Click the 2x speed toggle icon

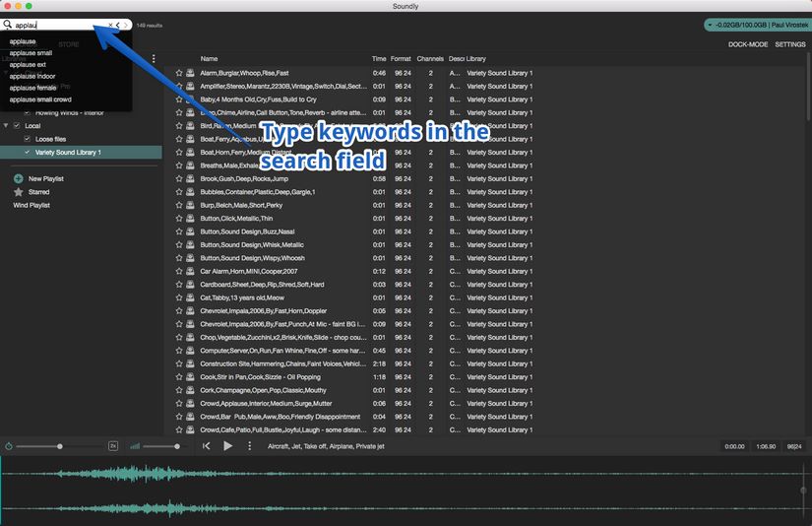[113, 446]
